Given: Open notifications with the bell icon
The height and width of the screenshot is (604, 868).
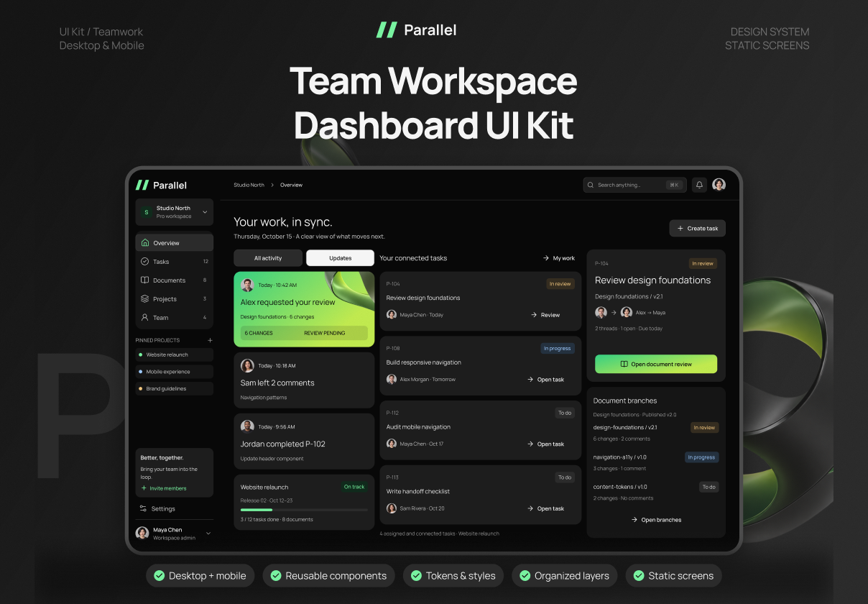Looking at the screenshot, I should 699,185.
